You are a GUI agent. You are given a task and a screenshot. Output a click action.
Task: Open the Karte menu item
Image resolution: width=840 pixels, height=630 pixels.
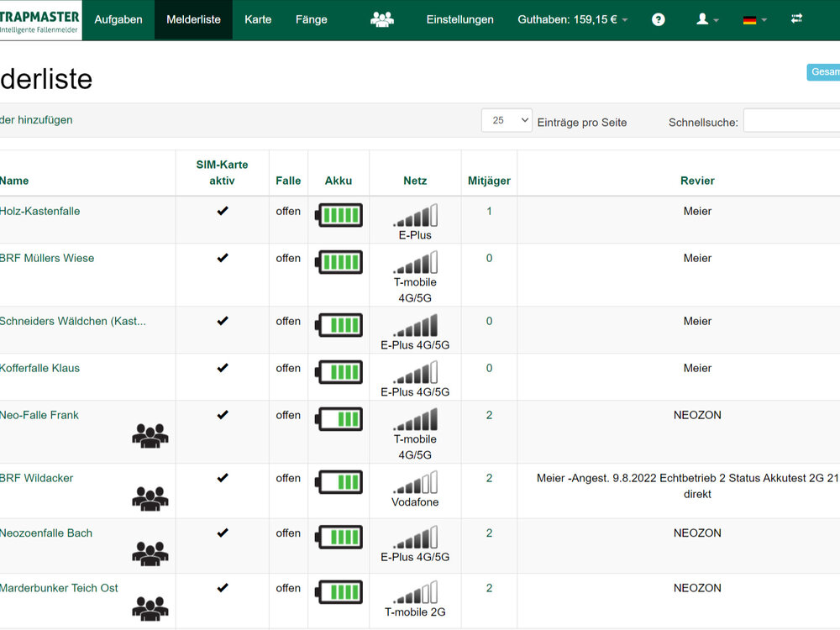(x=258, y=19)
